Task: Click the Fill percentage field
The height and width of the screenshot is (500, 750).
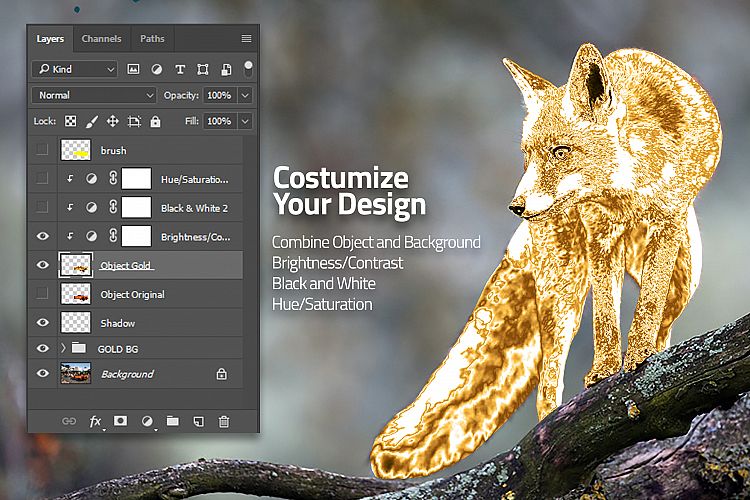Action: tap(219, 121)
